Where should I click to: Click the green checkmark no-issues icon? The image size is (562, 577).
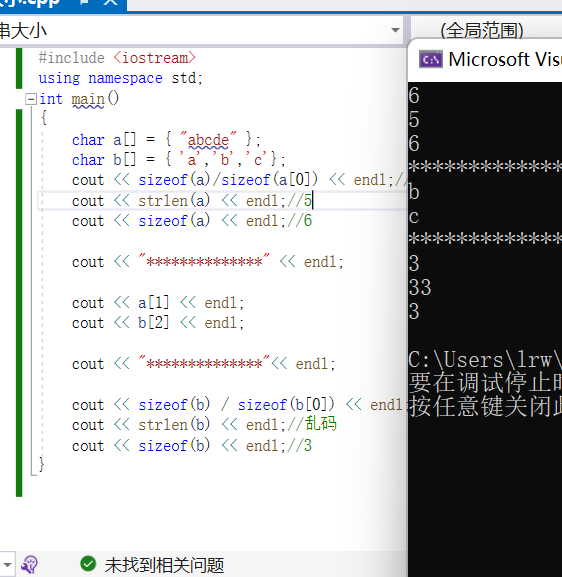(x=88, y=563)
